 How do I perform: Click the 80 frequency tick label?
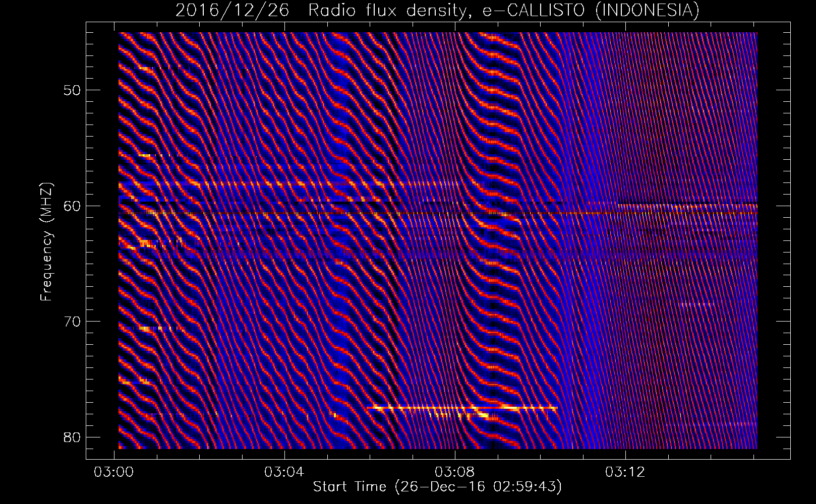(72, 436)
